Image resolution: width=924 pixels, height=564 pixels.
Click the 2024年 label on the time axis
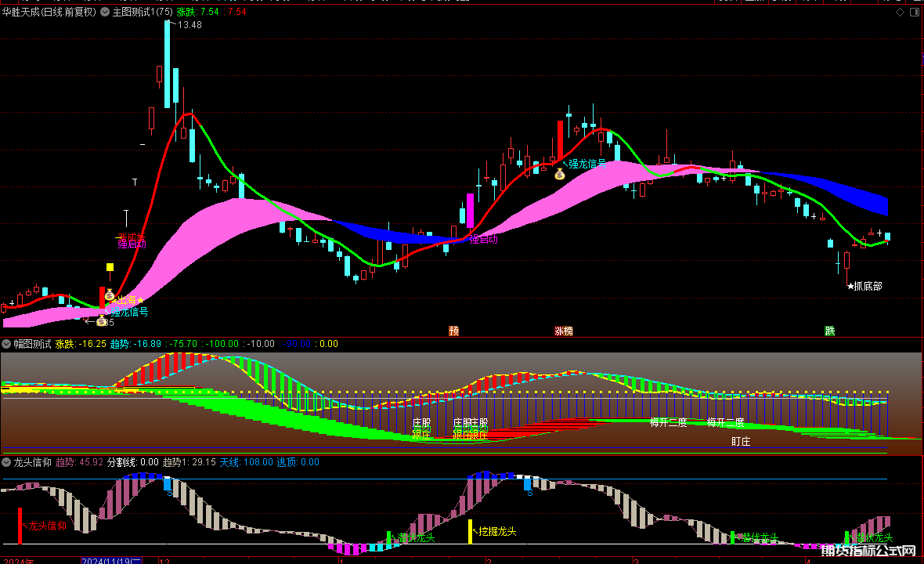pos(20,560)
